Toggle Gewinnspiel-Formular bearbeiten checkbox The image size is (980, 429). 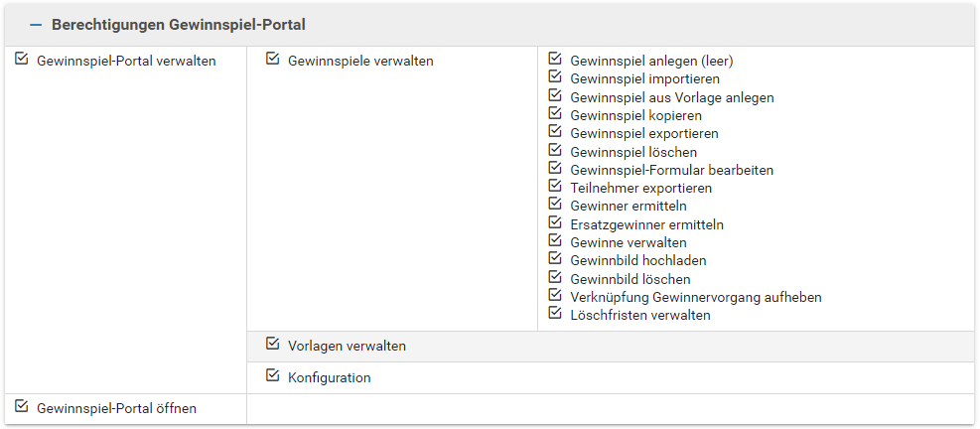[555, 169]
